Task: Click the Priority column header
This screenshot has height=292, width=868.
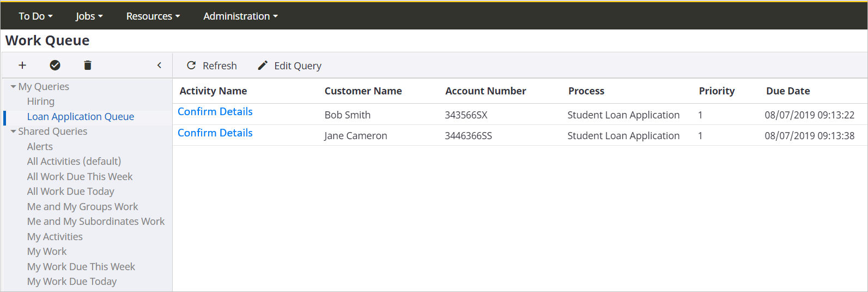Action: coord(717,91)
